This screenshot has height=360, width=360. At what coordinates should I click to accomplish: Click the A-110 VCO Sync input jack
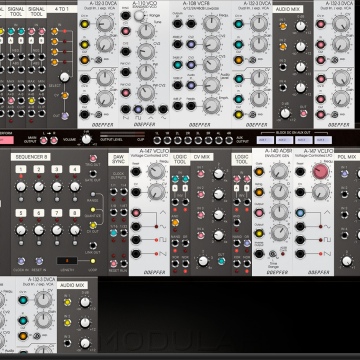pos(125,15)
